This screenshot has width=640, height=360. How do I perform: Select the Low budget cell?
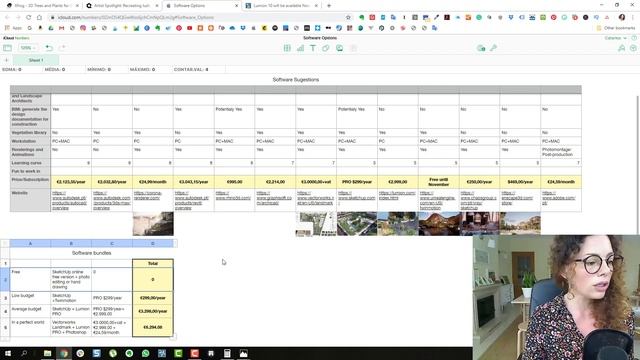[30, 298]
